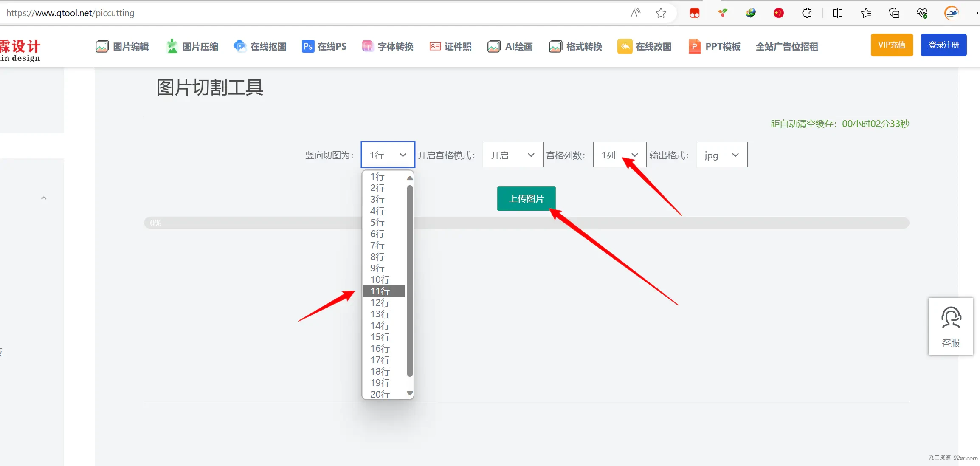This screenshot has height=466, width=980.
Task: Open the browser Extensions puzzle icon
Action: [x=807, y=13]
